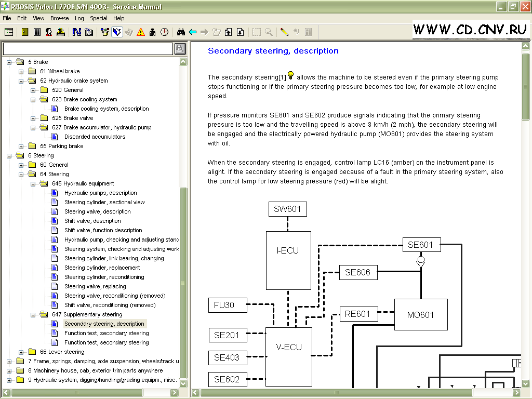Click the colored shapes box toolbar icon

point(105,32)
